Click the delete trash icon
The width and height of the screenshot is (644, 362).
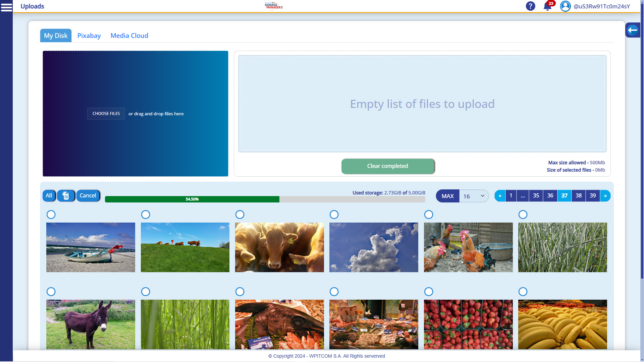[66, 195]
